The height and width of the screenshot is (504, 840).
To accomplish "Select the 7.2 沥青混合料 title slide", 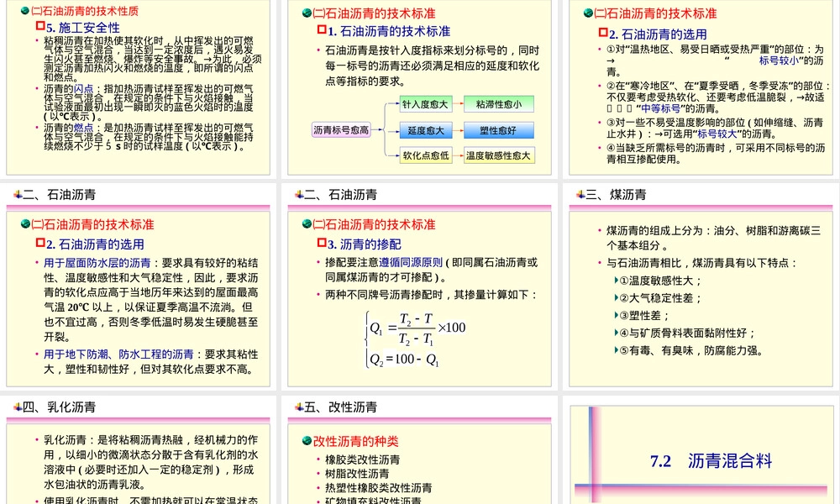I will [x=701, y=450].
